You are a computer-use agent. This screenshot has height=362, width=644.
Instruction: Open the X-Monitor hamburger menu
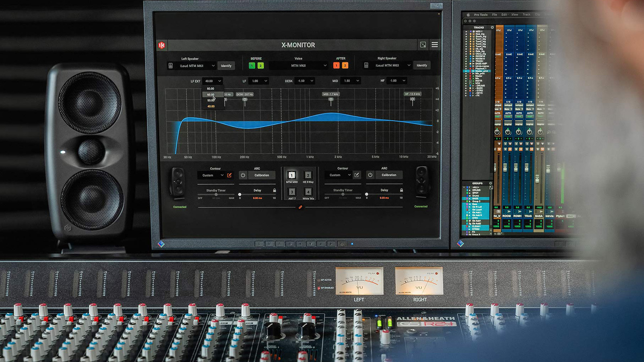click(434, 44)
